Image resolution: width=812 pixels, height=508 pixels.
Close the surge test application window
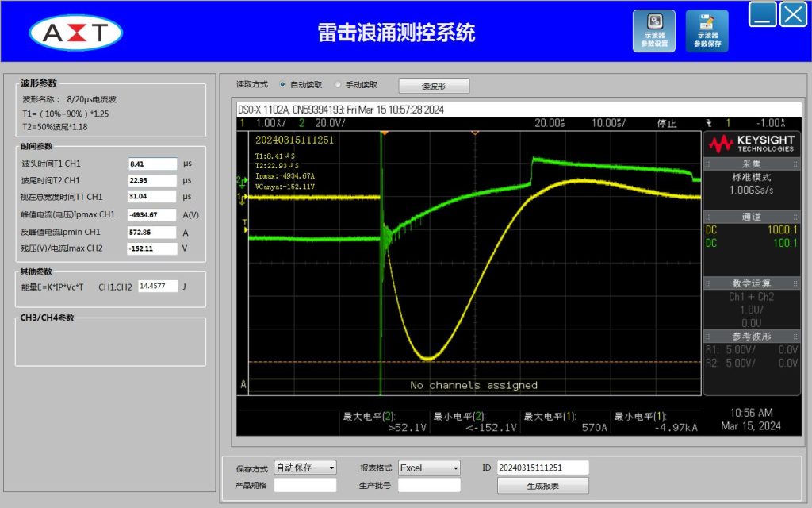(793, 14)
